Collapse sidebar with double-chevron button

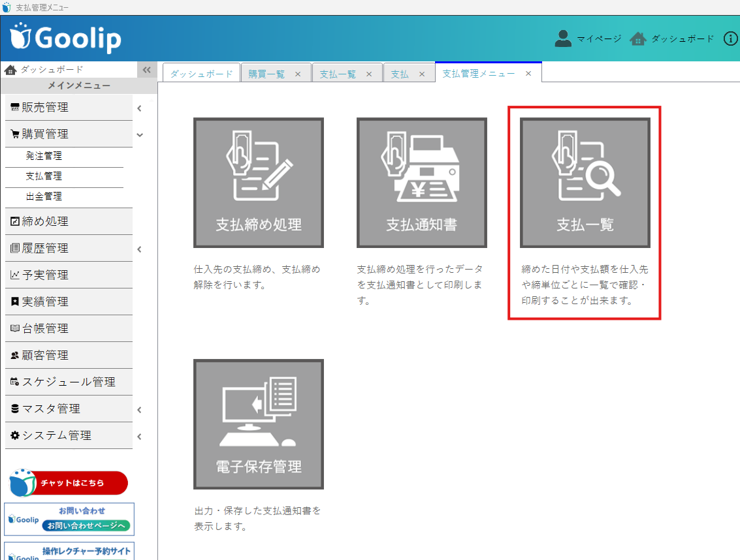[x=147, y=70]
